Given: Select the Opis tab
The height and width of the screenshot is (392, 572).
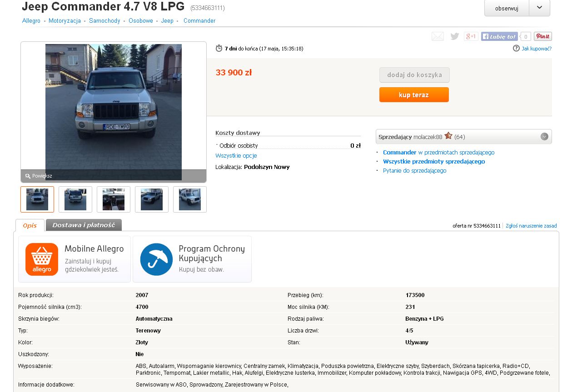Looking at the screenshot, I should 30,225.
